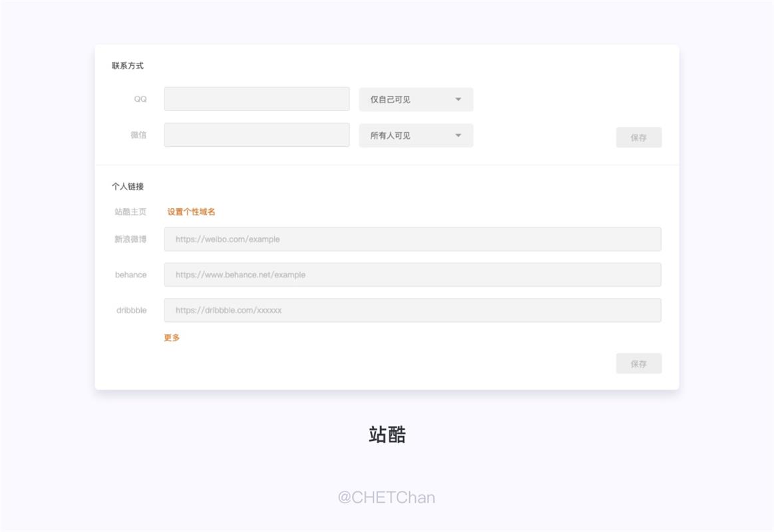The height and width of the screenshot is (532, 774).
Task: Open the 所有人可见 visibility dropdown
Action: 416,135
